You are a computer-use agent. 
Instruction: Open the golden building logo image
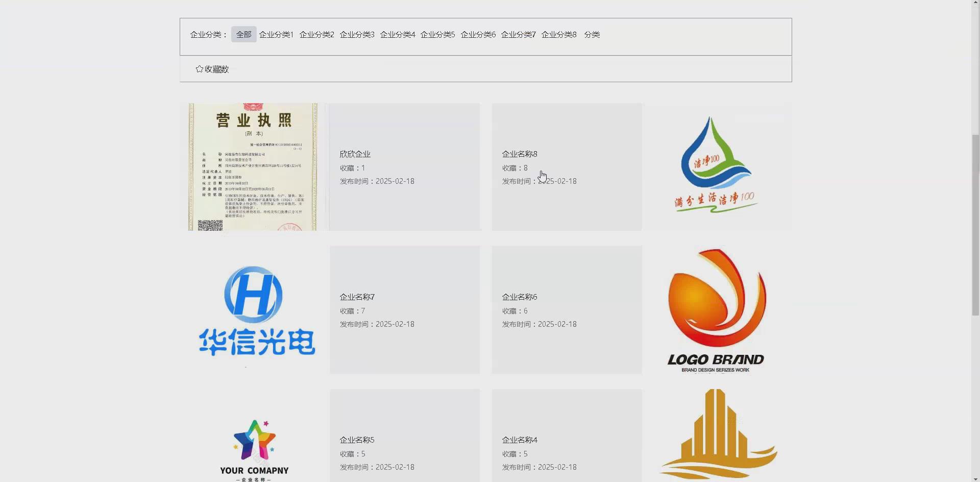(x=717, y=436)
